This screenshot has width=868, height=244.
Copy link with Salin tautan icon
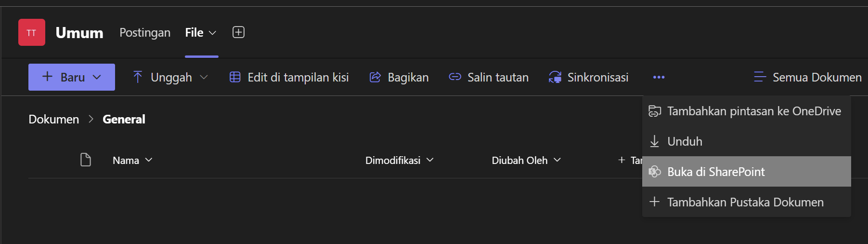pyautogui.click(x=455, y=77)
